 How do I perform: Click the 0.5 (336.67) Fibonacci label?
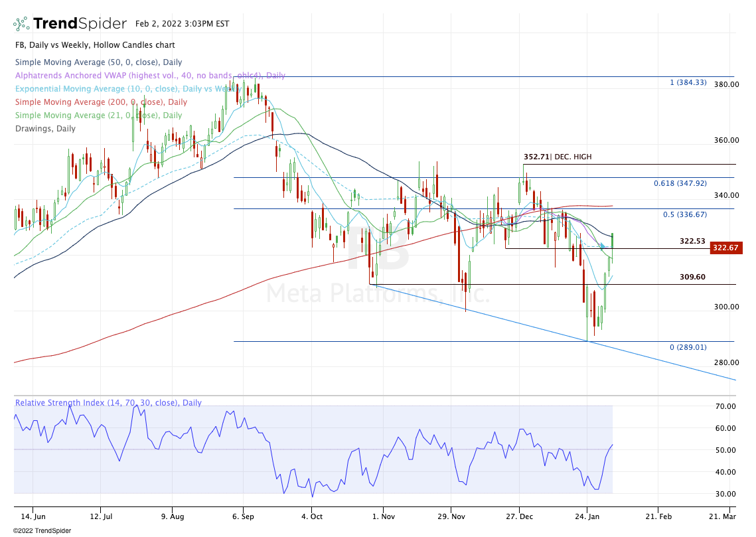[x=684, y=214]
